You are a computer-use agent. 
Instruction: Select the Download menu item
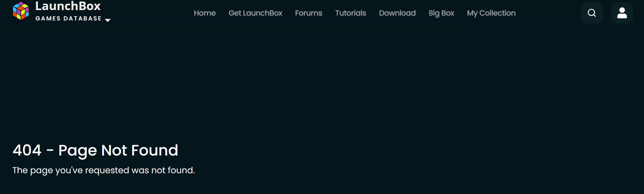tap(397, 13)
